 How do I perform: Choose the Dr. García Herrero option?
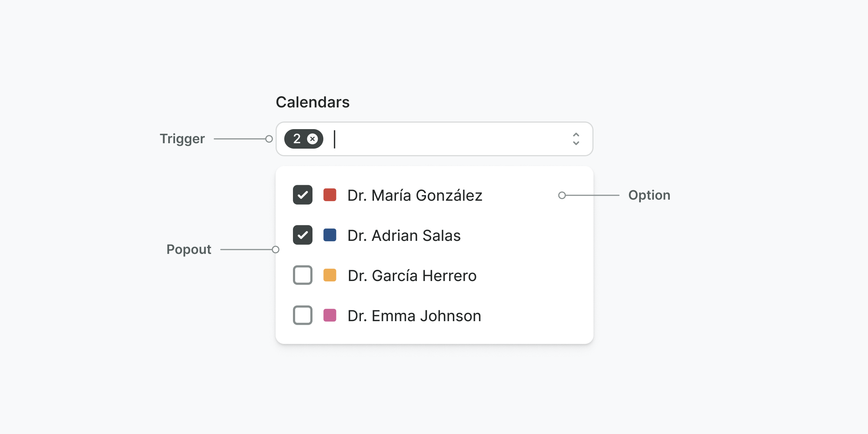click(412, 276)
